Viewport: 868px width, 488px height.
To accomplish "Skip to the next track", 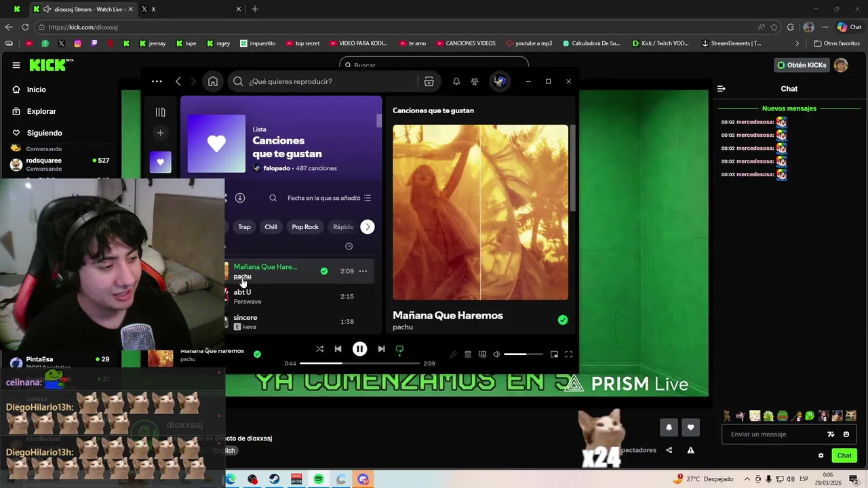I will 381,349.
